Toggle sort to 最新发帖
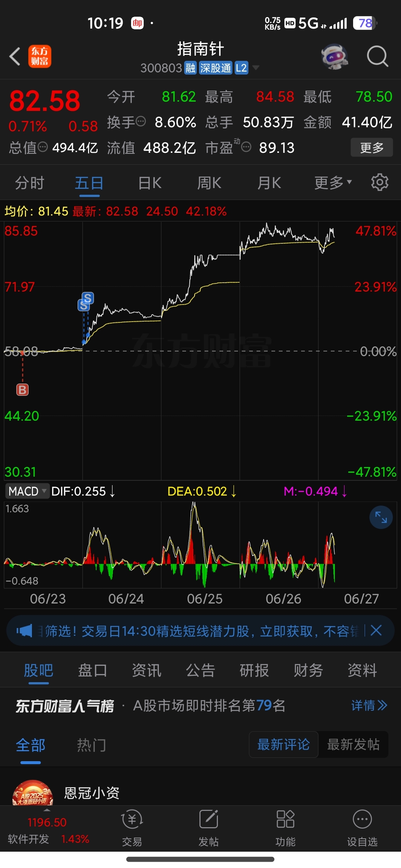This screenshot has width=401, height=868. click(353, 744)
